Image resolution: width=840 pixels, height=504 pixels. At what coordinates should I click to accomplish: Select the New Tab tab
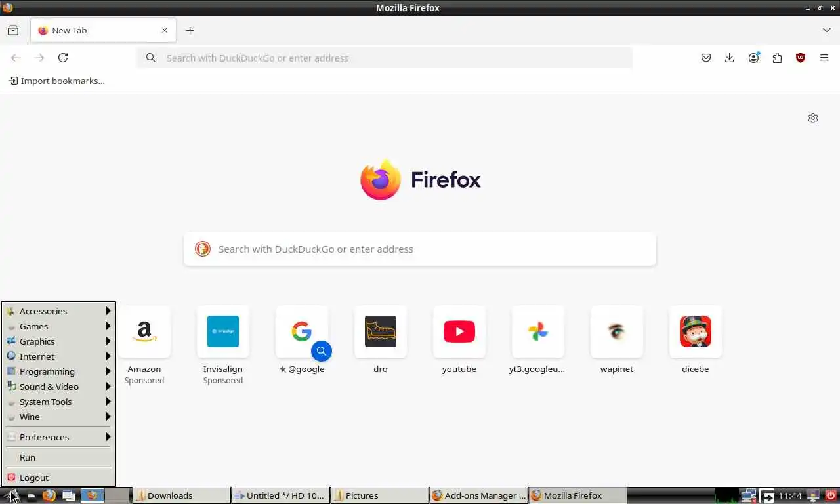[x=103, y=30]
